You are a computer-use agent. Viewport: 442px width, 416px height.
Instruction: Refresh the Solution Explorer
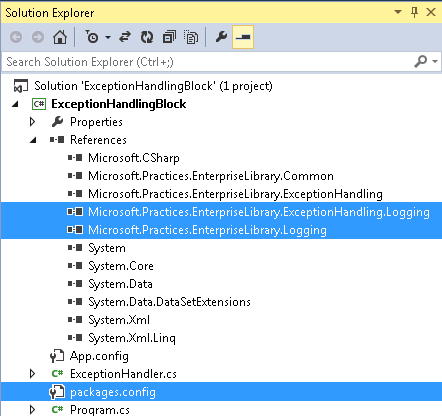click(x=147, y=37)
